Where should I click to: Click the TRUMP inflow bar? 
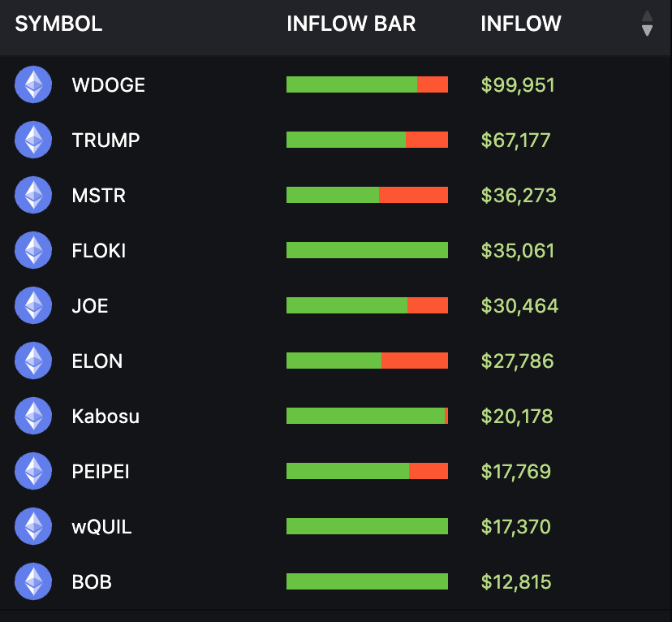(x=368, y=140)
